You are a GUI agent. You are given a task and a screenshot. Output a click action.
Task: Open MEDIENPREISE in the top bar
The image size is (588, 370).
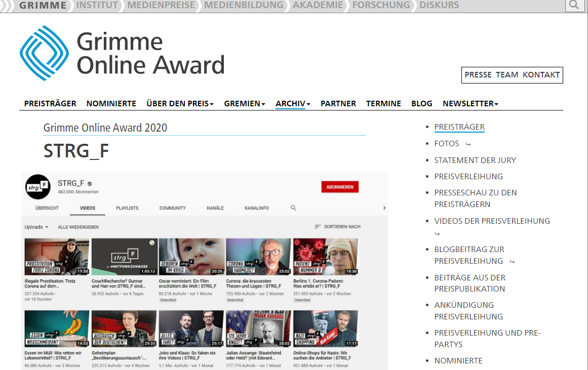tap(161, 5)
